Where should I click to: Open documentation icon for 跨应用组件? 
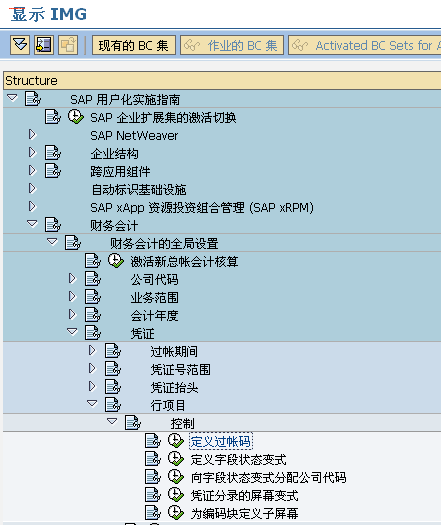click(53, 171)
